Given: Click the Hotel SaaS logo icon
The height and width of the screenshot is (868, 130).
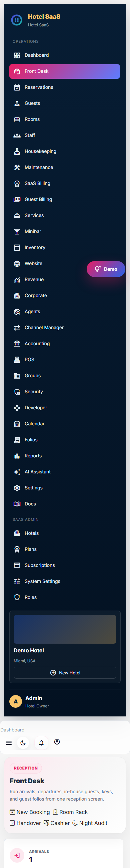Looking at the screenshot, I should (x=17, y=20).
